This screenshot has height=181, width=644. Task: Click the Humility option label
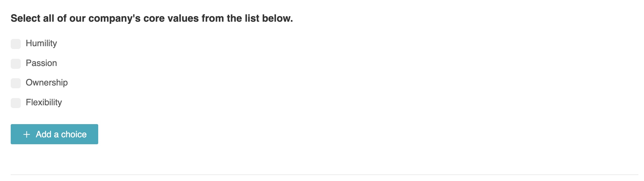pos(41,43)
